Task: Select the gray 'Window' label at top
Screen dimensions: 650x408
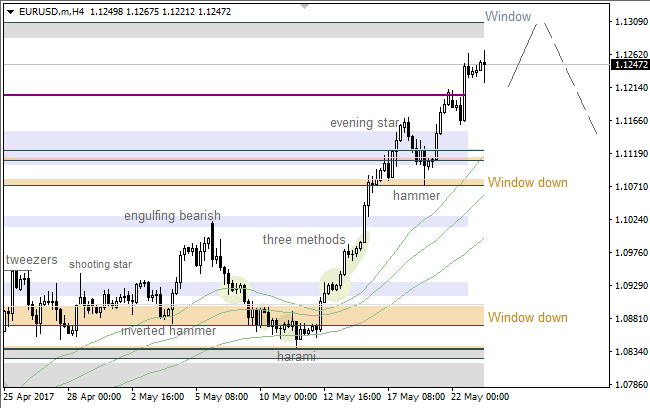Action: coord(509,16)
